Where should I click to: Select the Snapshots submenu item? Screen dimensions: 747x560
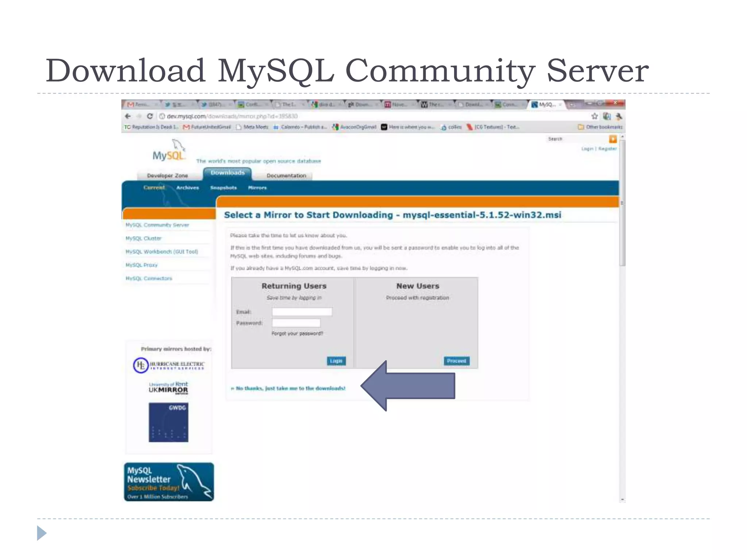pos(224,187)
